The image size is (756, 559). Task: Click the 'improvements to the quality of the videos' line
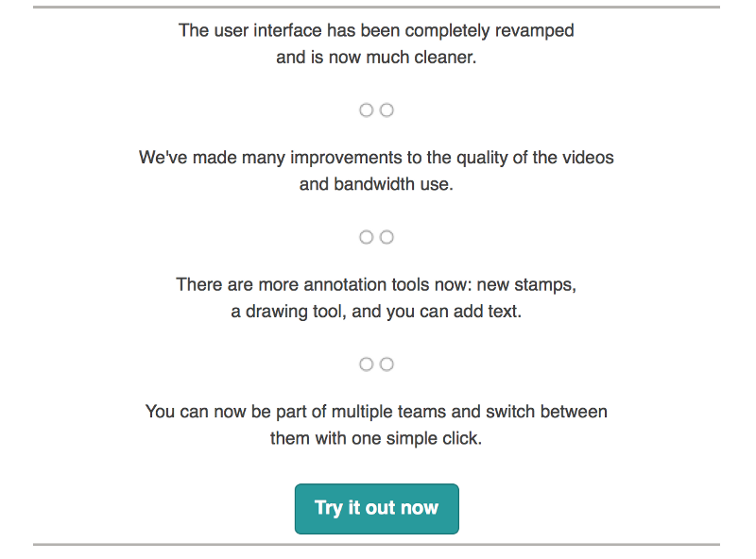[376, 158]
